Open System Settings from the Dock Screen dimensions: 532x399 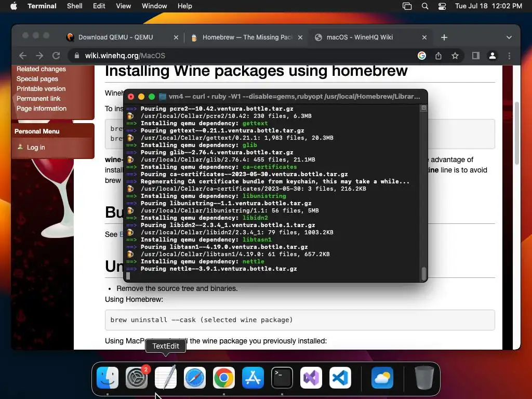point(137,378)
